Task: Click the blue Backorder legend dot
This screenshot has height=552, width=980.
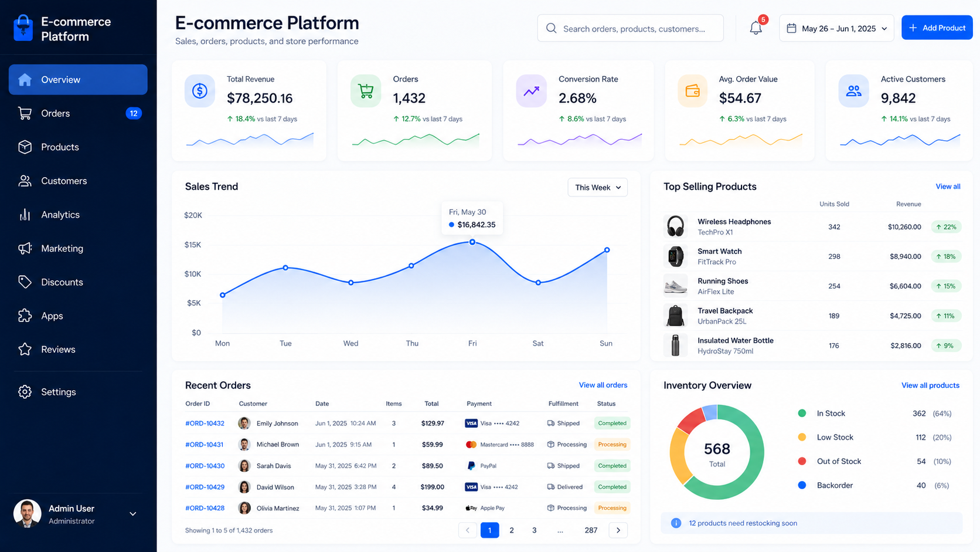Action: pyautogui.click(x=802, y=485)
